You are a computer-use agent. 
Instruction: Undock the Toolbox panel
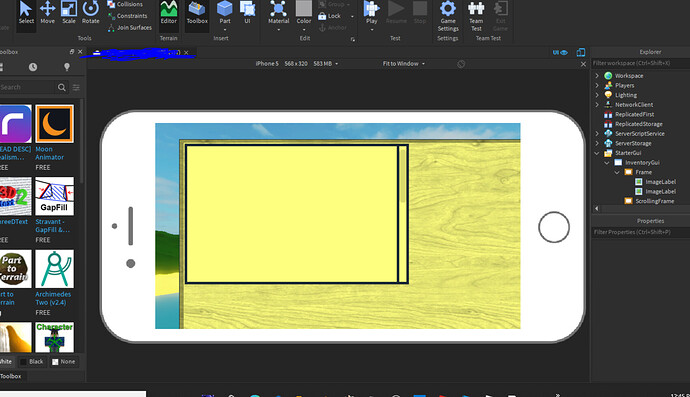72,52
